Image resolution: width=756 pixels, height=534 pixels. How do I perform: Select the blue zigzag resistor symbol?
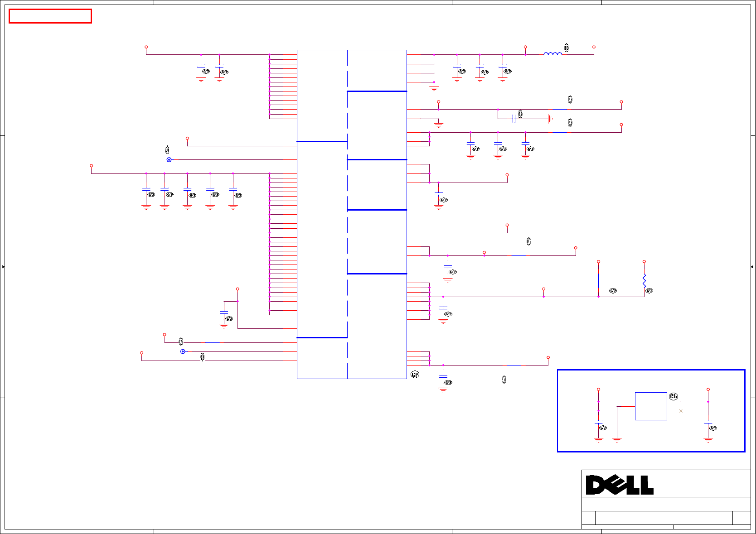tap(644, 280)
